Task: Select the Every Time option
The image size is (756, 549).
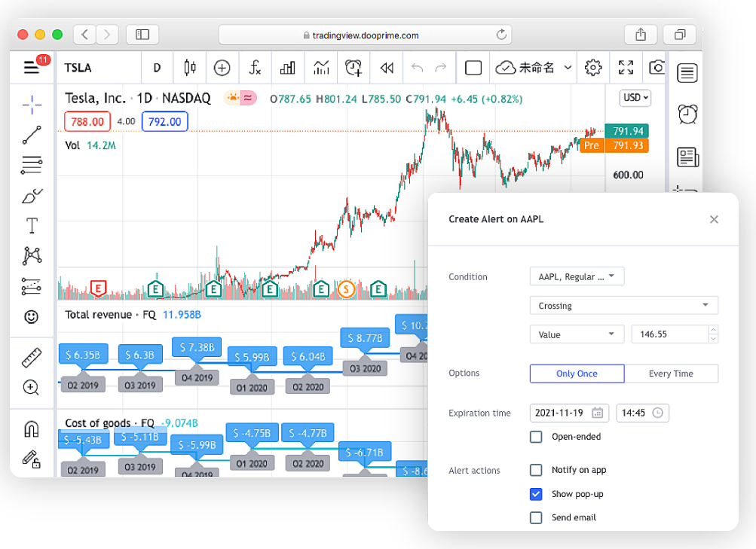Action: [x=671, y=374]
